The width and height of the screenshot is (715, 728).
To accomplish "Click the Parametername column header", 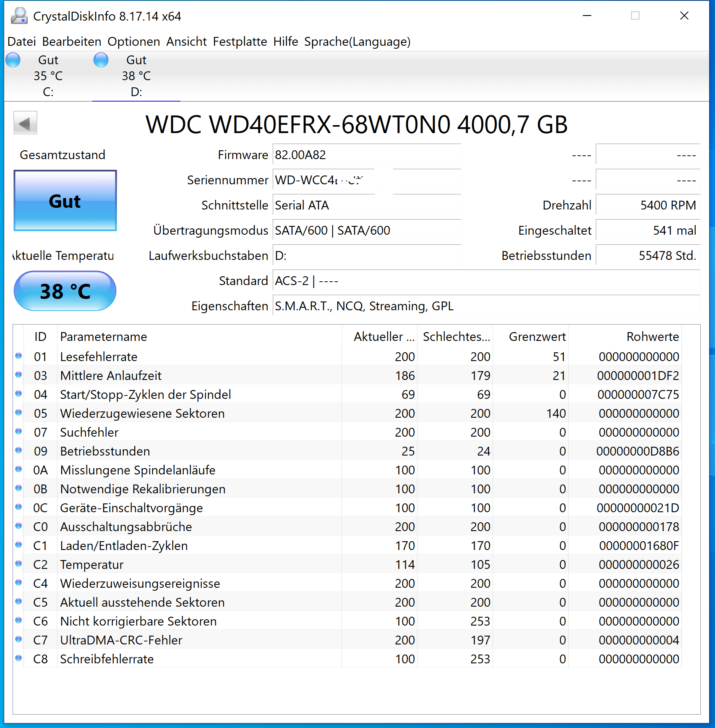I will point(199,337).
